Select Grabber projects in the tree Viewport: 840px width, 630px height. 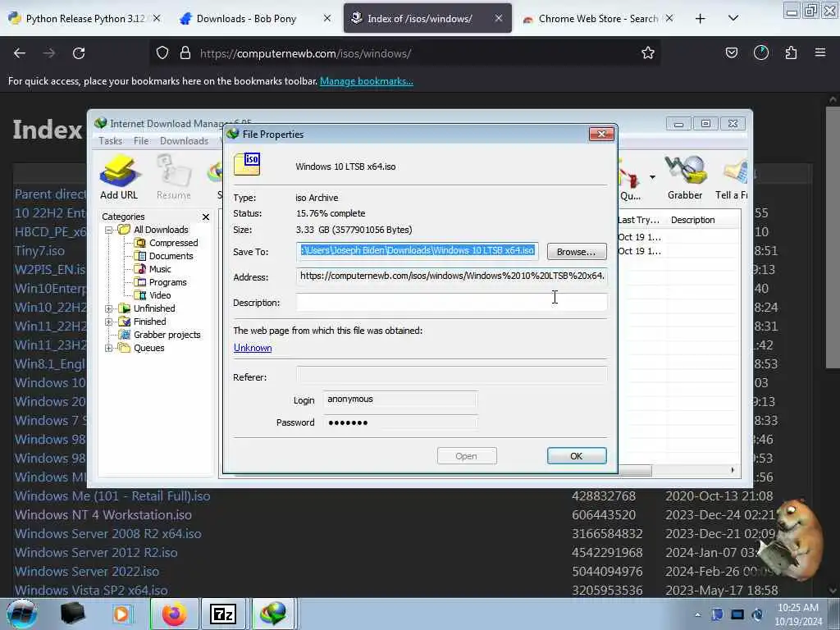click(x=167, y=335)
